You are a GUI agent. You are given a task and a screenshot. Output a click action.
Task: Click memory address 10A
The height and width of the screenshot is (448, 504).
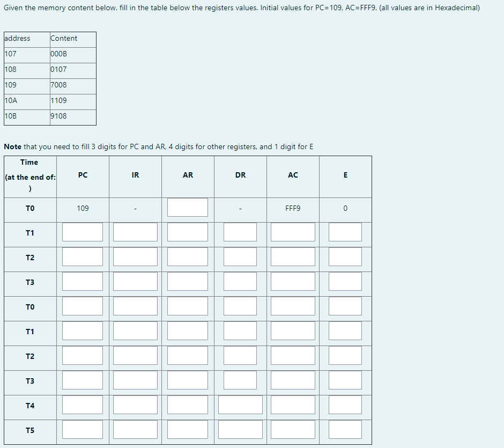pyautogui.click(x=11, y=100)
